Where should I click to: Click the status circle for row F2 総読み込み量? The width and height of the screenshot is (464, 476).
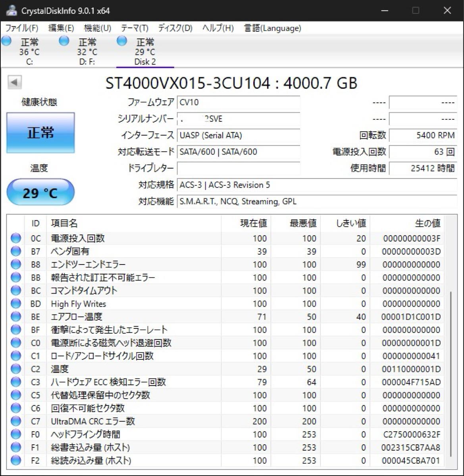point(16,461)
